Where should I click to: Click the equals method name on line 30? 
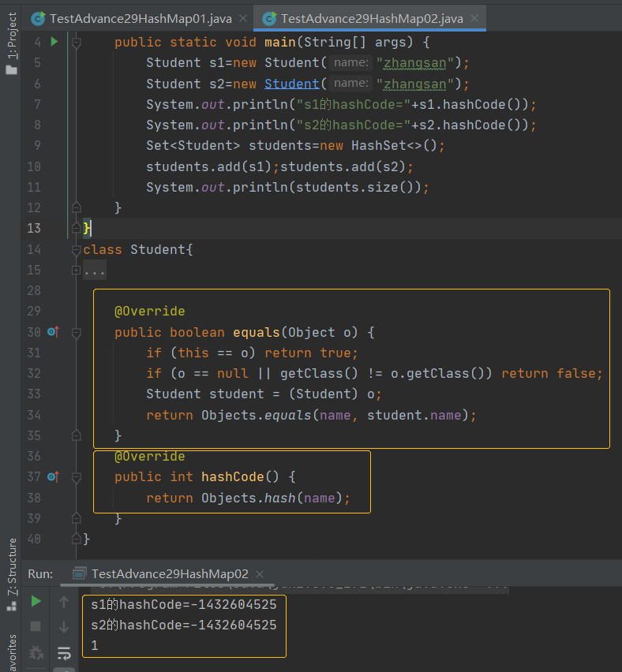pos(256,332)
